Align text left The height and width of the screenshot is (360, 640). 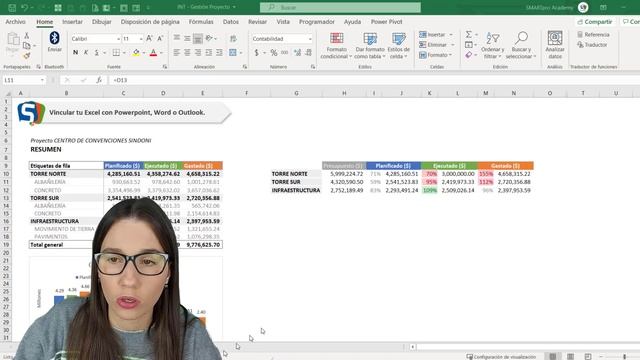(177, 53)
